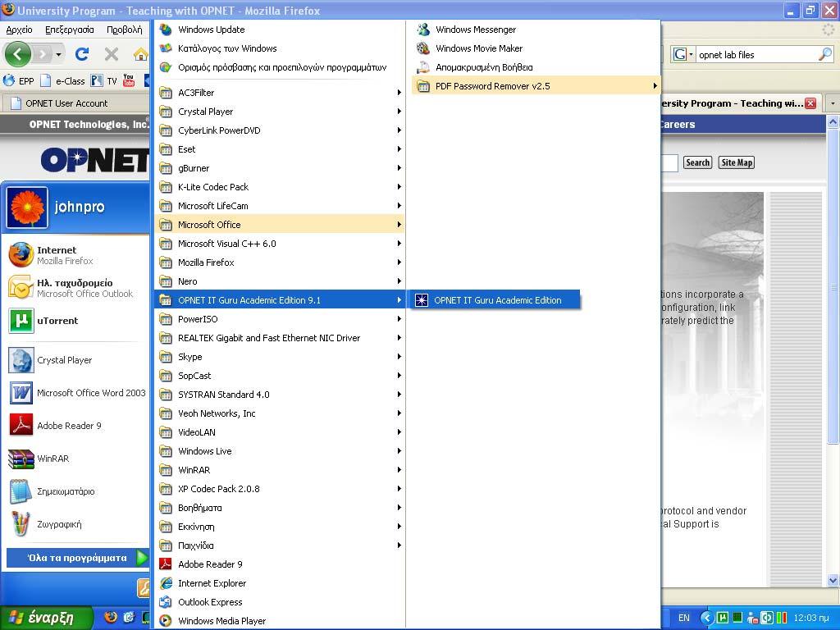Image resolution: width=840 pixels, height=630 pixels.
Task: Launch Internet Explorer from programs list
Action: click(x=280, y=583)
